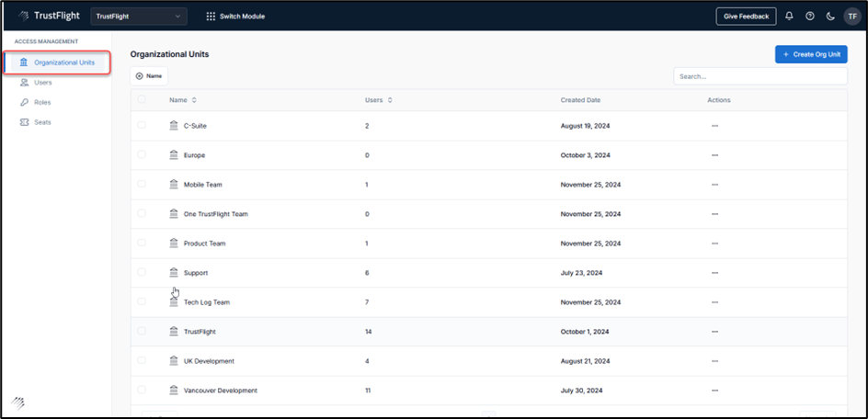Open actions ellipsis for Support
This screenshot has height=419, width=868.
point(714,272)
